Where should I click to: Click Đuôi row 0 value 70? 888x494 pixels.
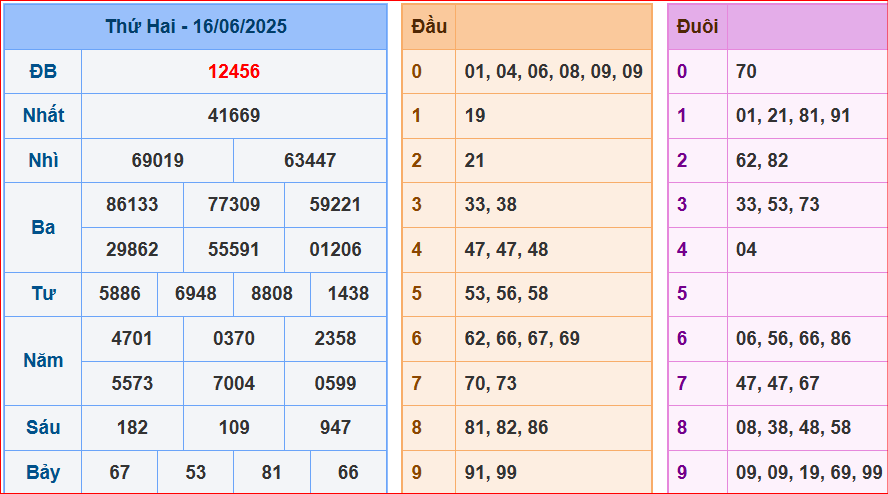[x=746, y=71]
